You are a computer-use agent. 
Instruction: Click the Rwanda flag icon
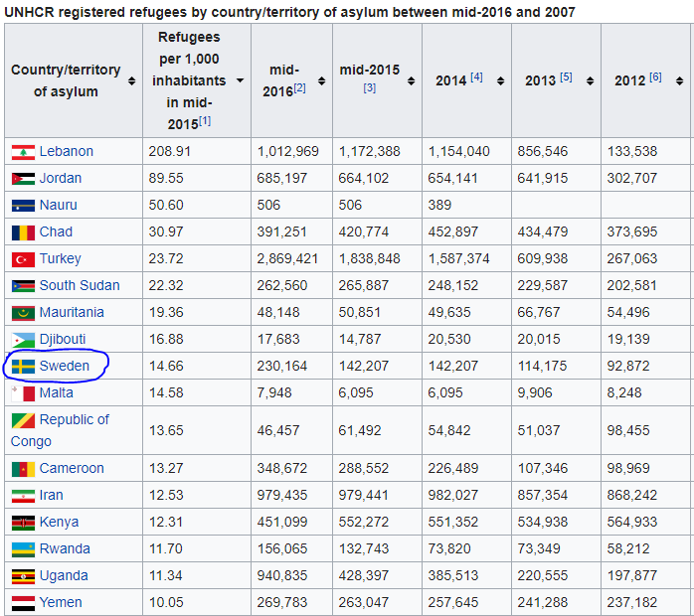coord(23,549)
